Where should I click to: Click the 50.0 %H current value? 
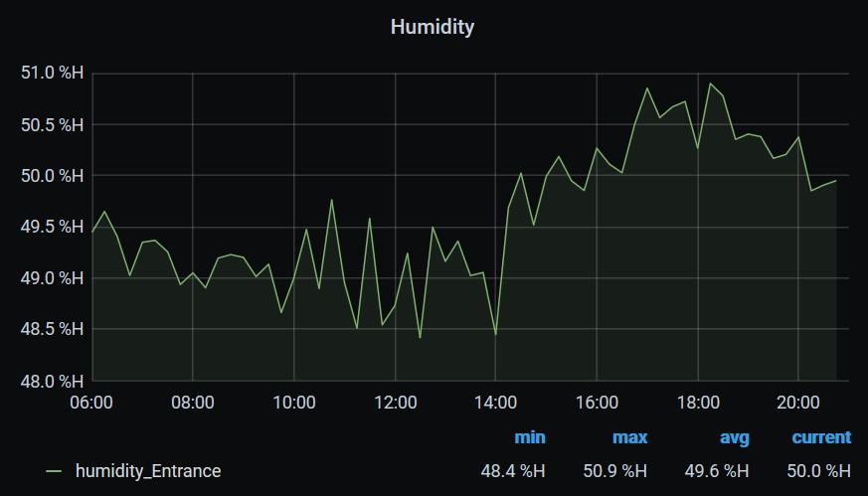coord(818,471)
